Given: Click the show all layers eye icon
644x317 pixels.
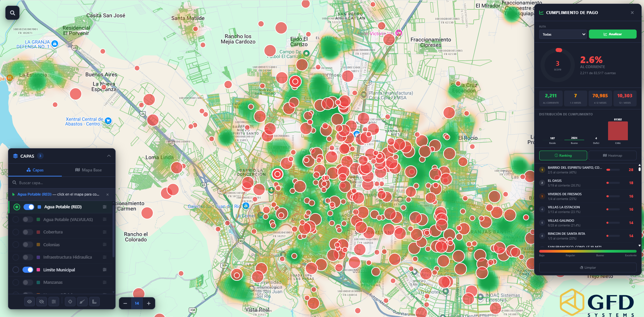Looking at the screenshot, I should point(30,302).
